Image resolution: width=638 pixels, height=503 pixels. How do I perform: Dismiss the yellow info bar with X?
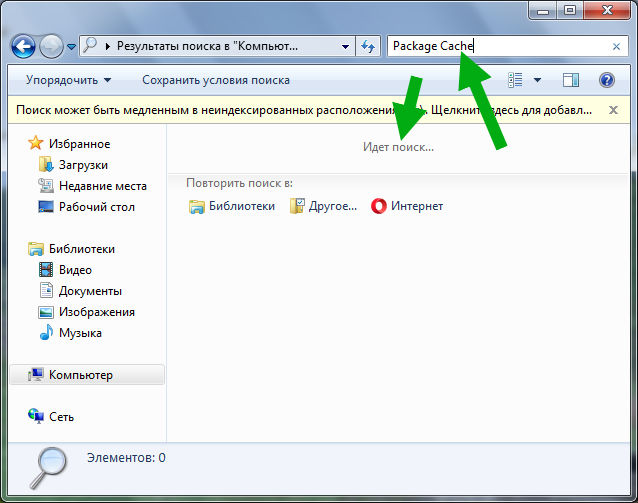[x=613, y=110]
